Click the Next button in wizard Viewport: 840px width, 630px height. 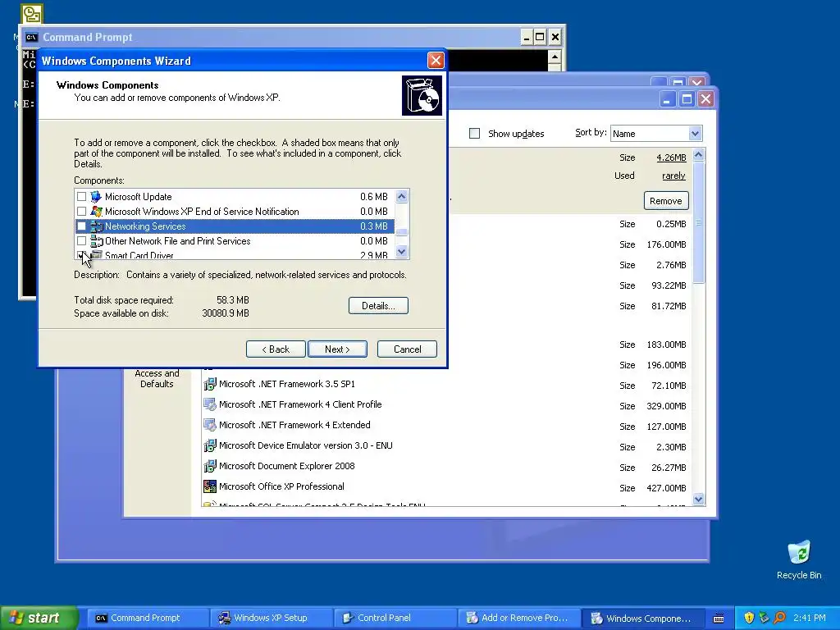337,349
